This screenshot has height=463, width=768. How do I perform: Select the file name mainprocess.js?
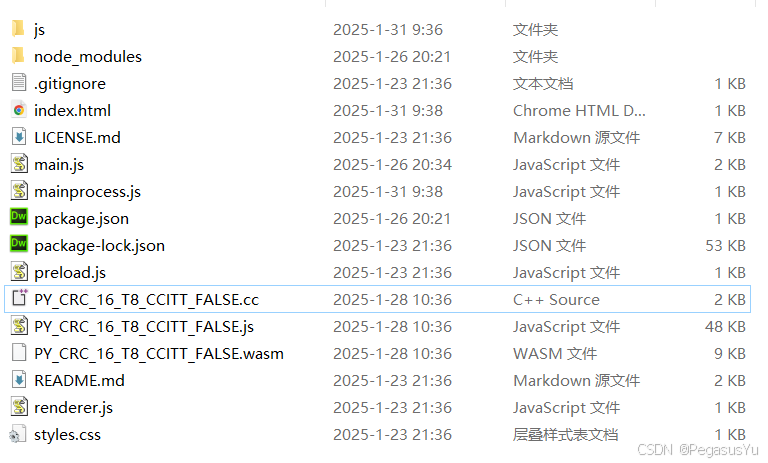pyautogui.click(x=87, y=192)
